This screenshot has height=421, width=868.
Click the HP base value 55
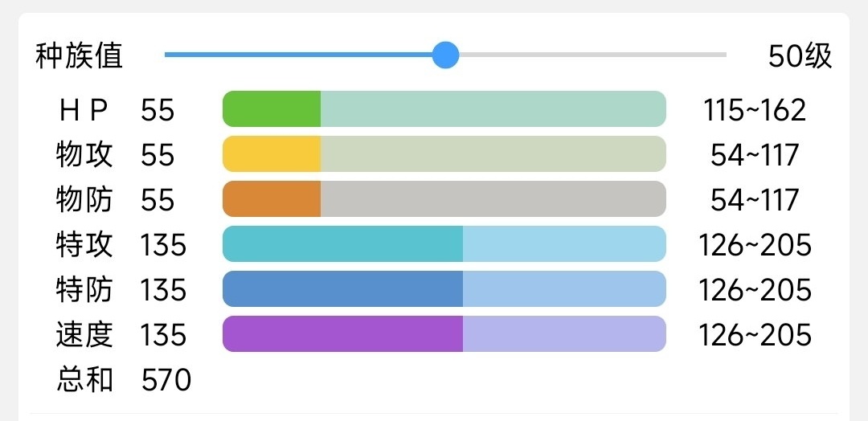tap(158, 110)
